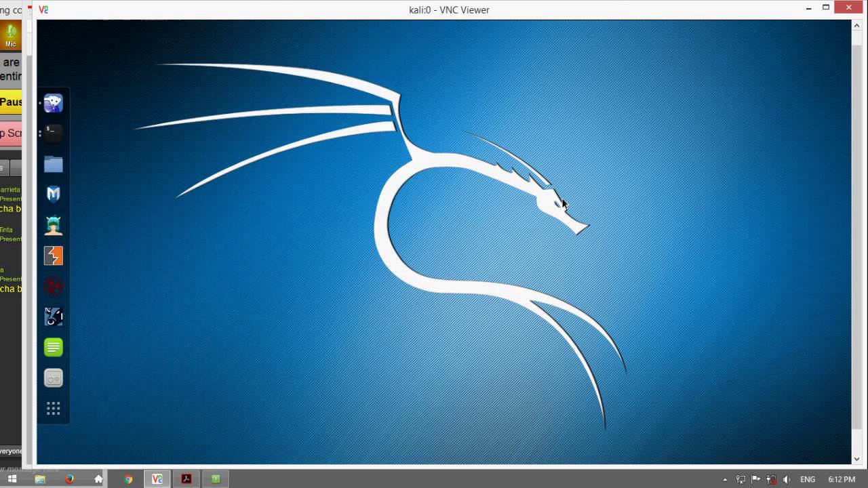The height and width of the screenshot is (488, 868).
Task: Check battery power tray icon
Action: pyautogui.click(x=771, y=480)
